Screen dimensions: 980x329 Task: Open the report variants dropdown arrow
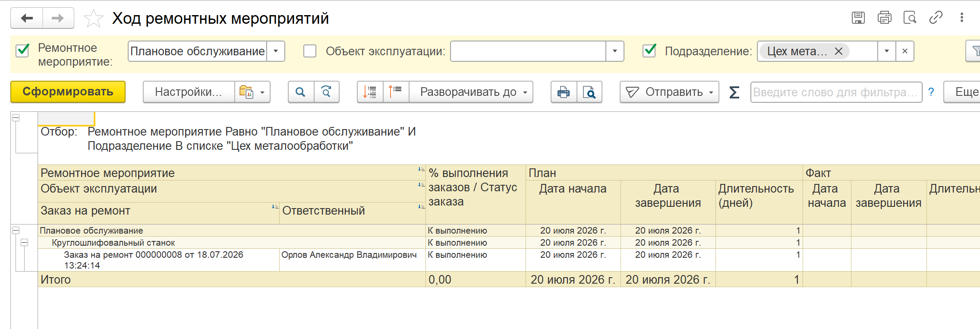[262, 92]
